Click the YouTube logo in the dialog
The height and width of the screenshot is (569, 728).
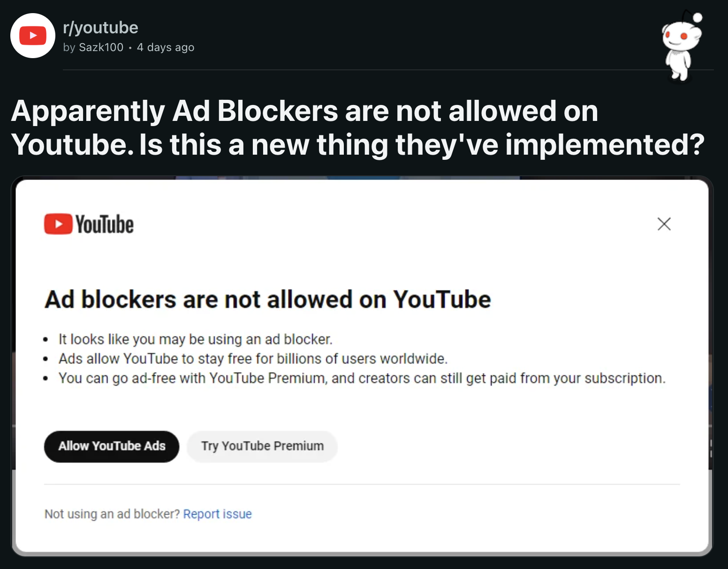(x=89, y=224)
